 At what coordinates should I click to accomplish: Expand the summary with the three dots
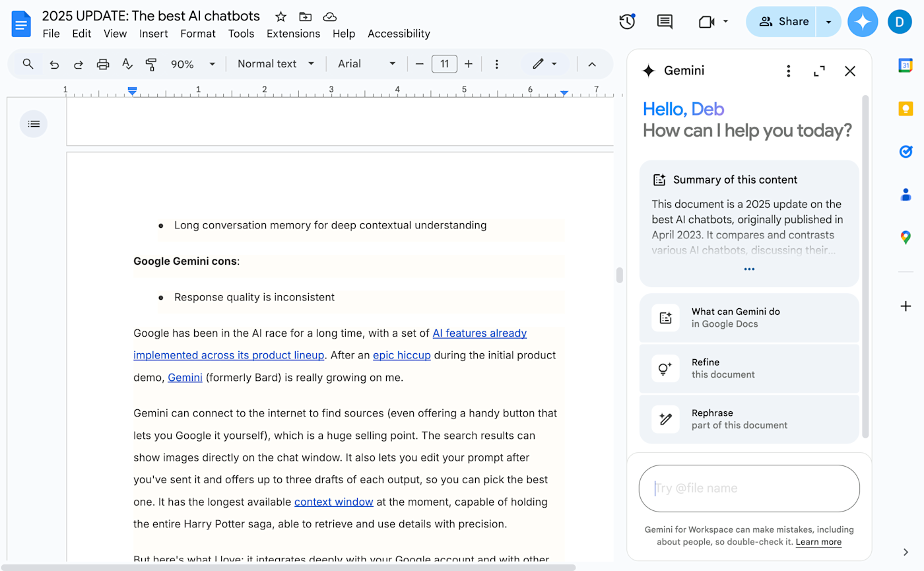pos(749,269)
